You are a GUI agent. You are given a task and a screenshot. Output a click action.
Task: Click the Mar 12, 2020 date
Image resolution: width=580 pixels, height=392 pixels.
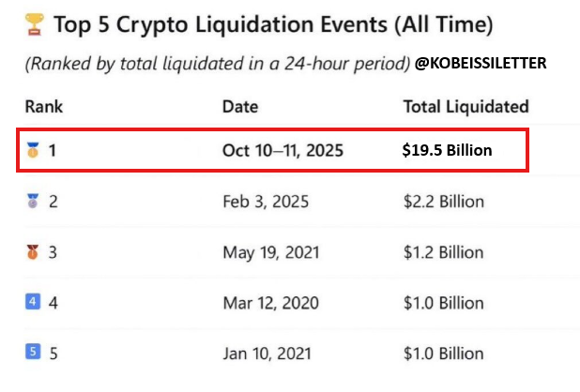point(270,303)
